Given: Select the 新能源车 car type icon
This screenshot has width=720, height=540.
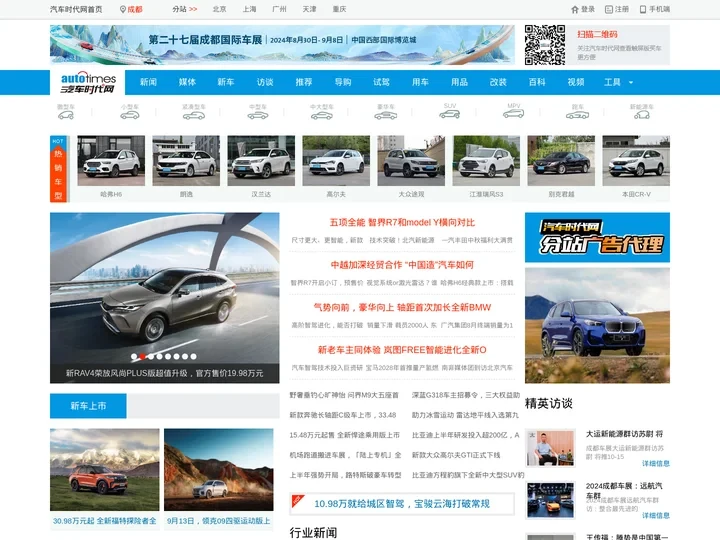Looking at the screenshot, I should (x=641, y=115).
